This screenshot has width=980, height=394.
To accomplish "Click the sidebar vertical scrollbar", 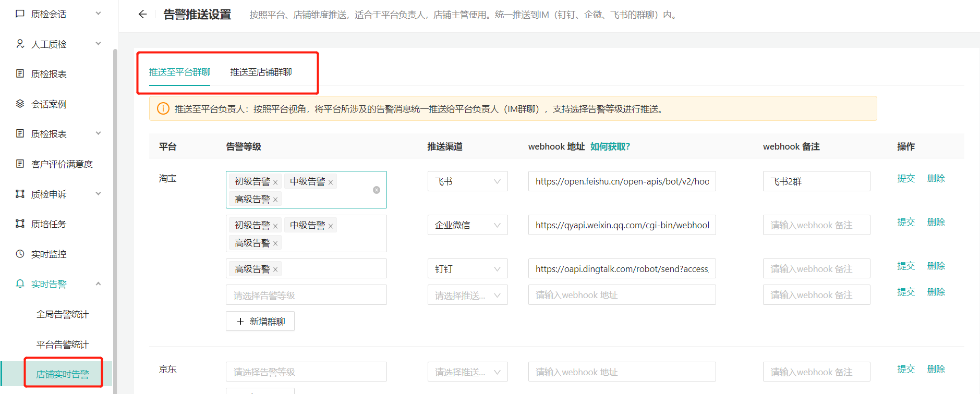I will tap(115, 221).
